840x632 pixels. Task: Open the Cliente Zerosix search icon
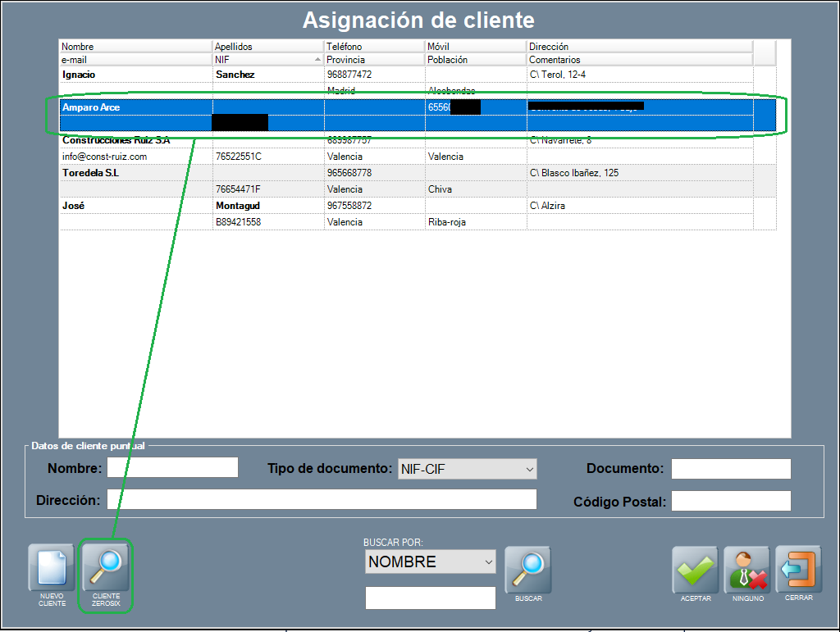coord(105,568)
